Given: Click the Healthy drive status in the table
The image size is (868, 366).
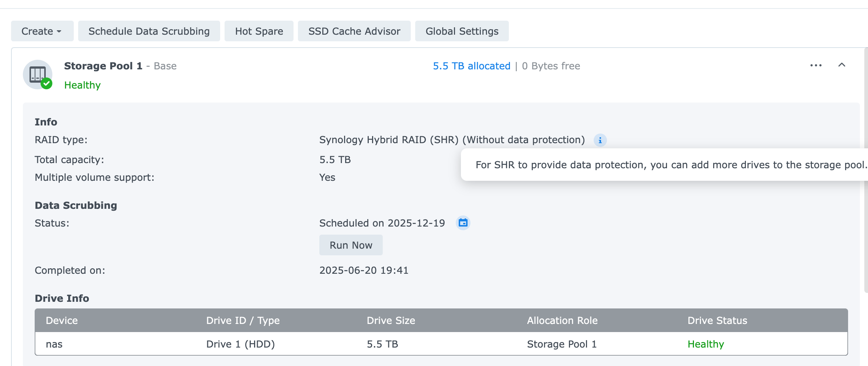Looking at the screenshot, I should [705, 344].
